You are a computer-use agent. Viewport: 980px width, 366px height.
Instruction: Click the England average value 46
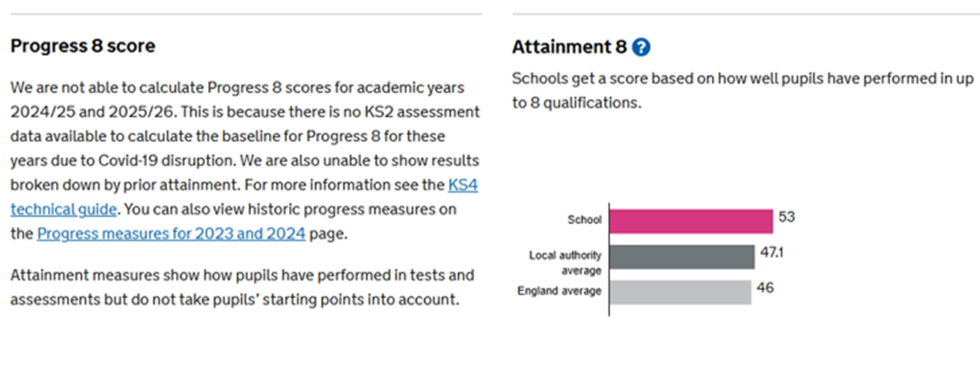click(x=766, y=286)
